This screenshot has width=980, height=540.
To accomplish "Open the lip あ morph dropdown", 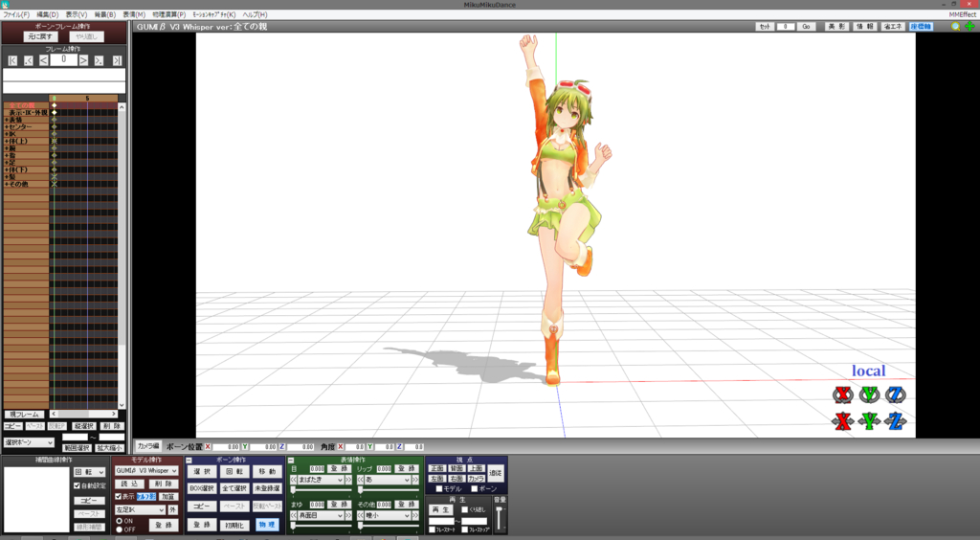I will click(x=389, y=480).
